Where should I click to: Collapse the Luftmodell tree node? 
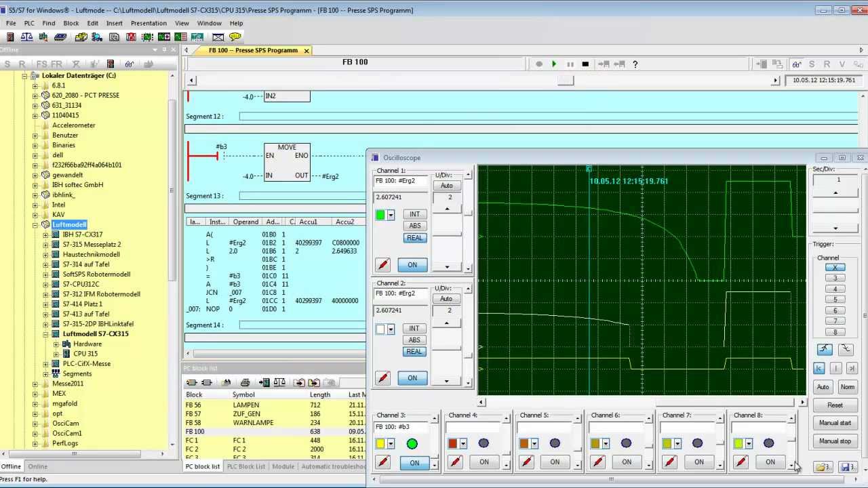click(x=35, y=225)
